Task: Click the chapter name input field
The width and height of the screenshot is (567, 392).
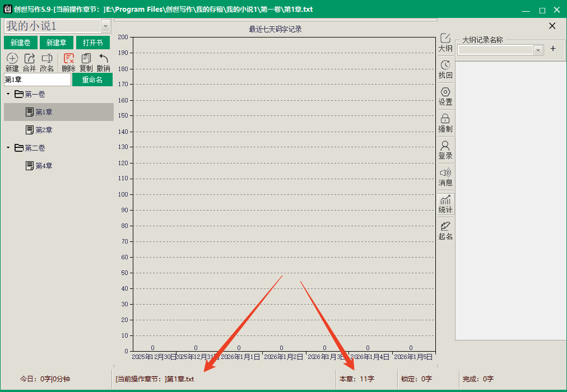Action: 37,80
